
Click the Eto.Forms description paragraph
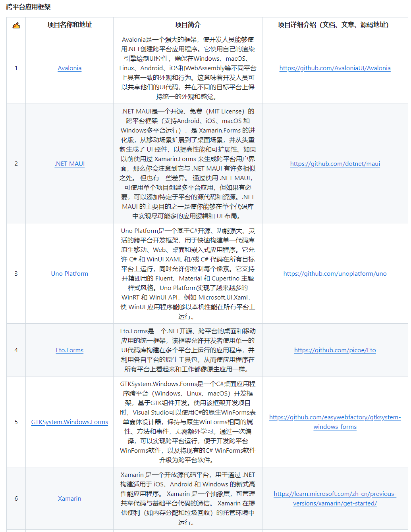188,350
